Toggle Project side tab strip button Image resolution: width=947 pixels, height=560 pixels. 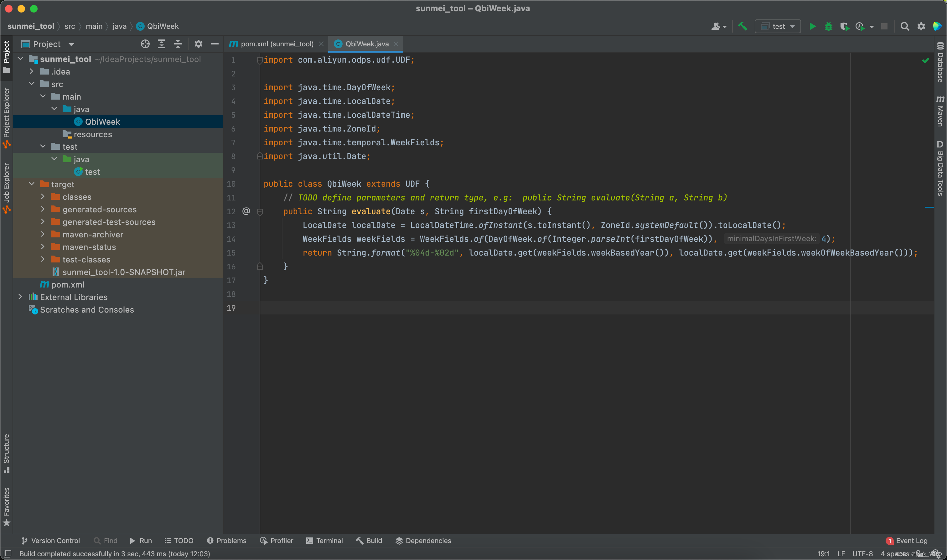pos(6,57)
